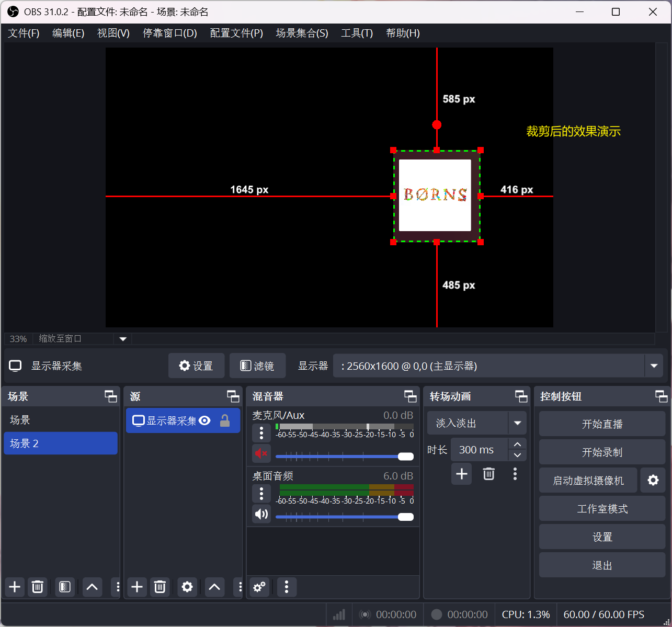This screenshot has height=627, width=672.
Task: Add a new source with the plus icon
Action: click(x=136, y=587)
